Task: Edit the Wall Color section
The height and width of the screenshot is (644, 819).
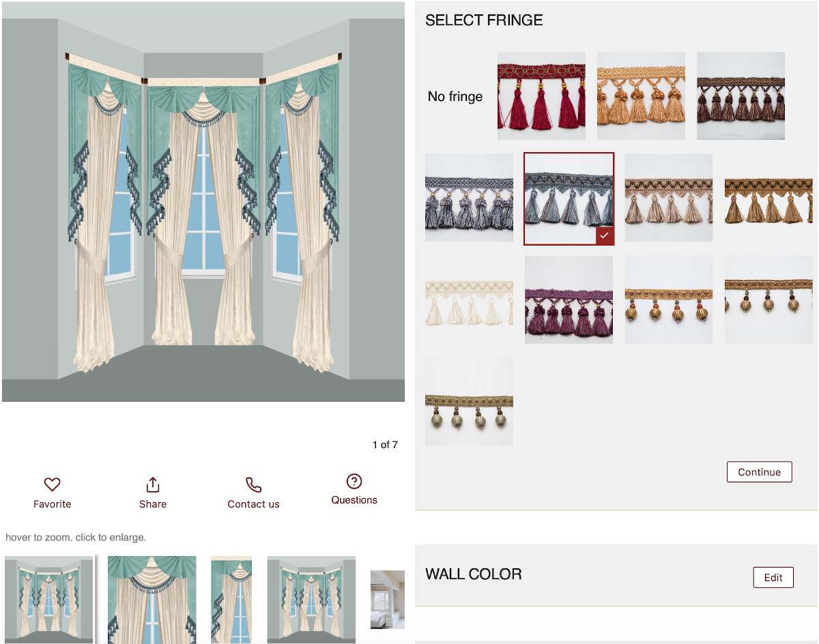Action: (773, 577)
